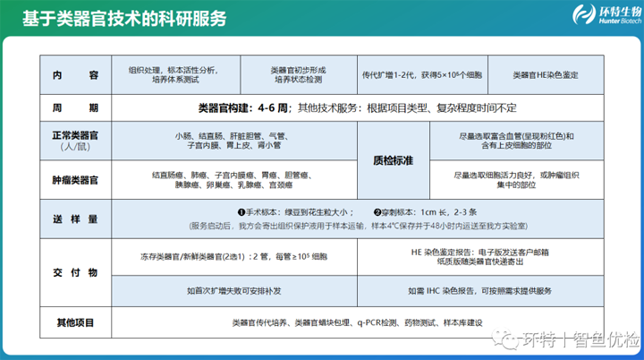This screenshot has height=360, width=644.
Task: Click the cell 尽量选取细胞活力良好
Action: [x=517, y=180]
